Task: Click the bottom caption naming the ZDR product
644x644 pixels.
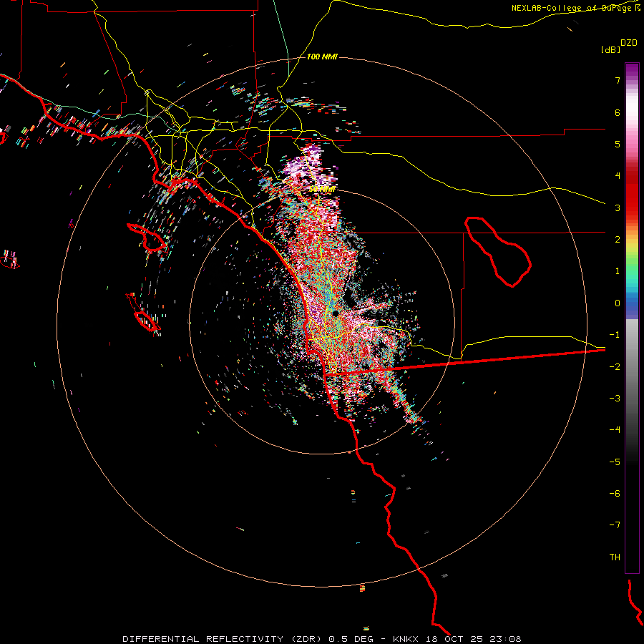Action: [321, 639]
